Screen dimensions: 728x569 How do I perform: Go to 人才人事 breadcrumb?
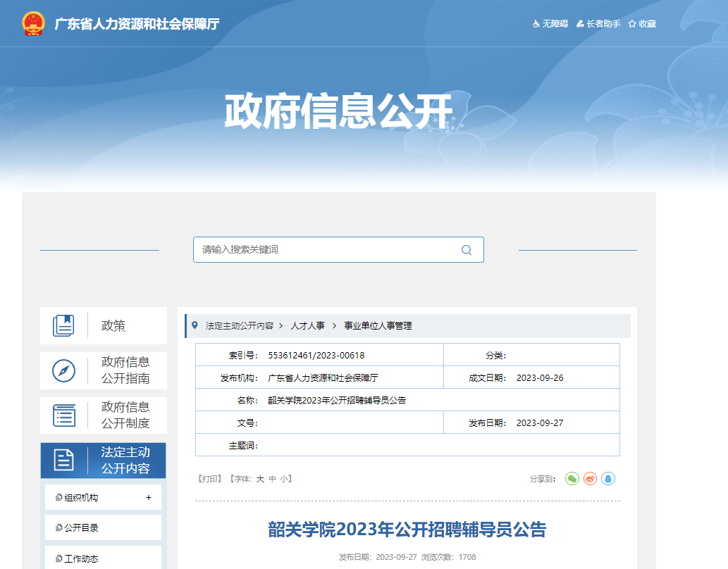[x=308, y=326]
